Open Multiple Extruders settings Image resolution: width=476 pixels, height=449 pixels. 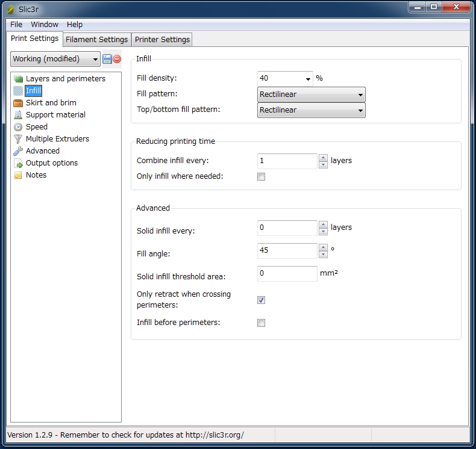pos(57,139)
